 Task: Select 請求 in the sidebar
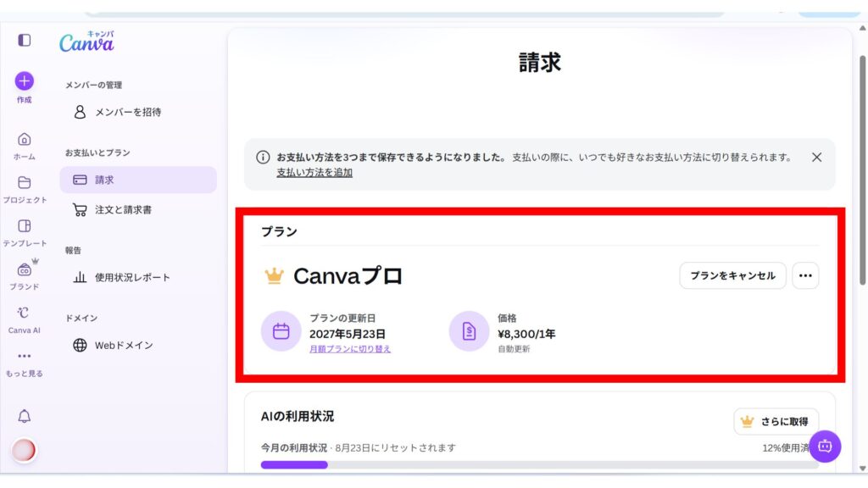[138, 180]
